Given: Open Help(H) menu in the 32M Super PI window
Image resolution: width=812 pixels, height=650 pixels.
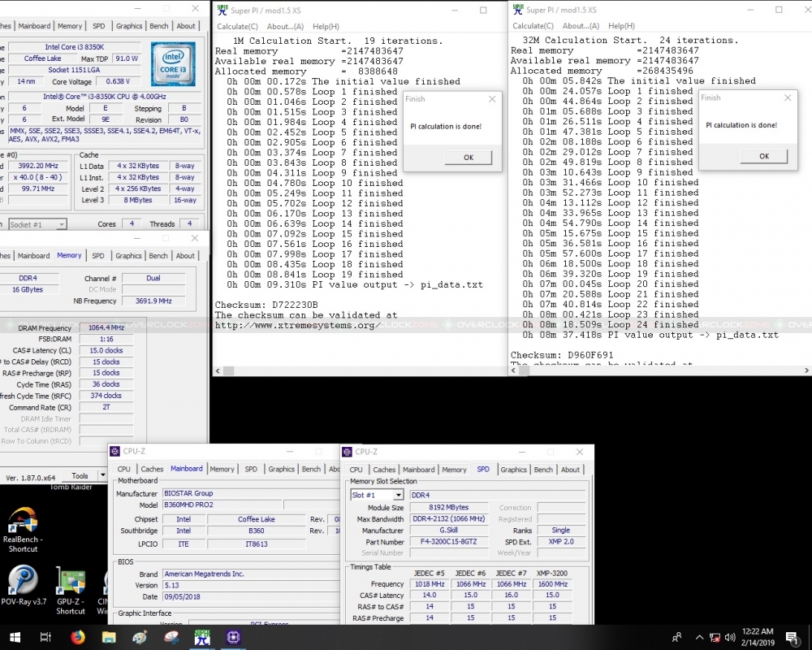Looking at the screenshot, I should click(x=621, y=26).
